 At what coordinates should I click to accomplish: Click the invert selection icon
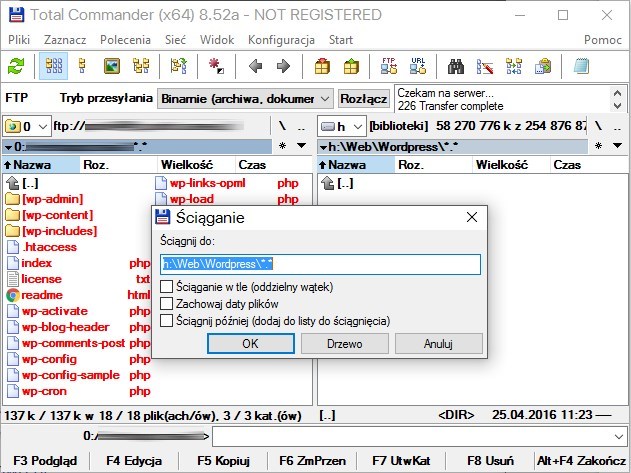[x=179, y=66]
